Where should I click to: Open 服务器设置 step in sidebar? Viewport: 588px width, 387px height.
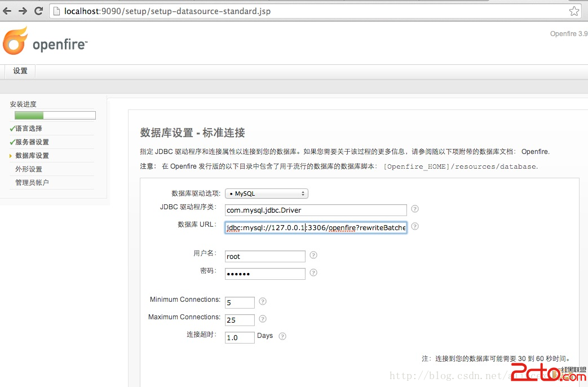tap(32, 142)
